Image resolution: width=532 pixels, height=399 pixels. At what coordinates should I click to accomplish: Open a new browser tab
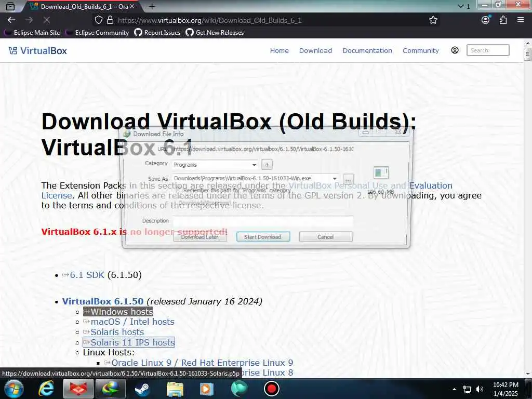tap(152, 6)
